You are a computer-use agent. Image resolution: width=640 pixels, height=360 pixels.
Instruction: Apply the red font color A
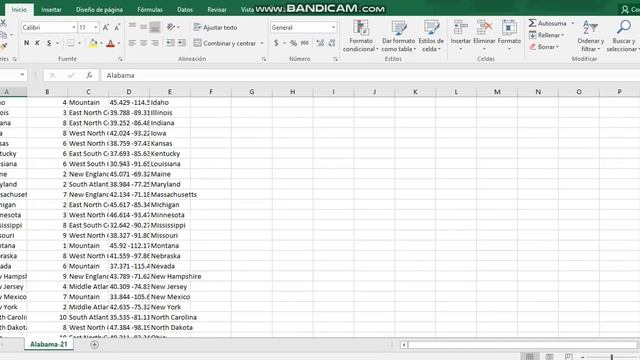(x=110, y=43)
